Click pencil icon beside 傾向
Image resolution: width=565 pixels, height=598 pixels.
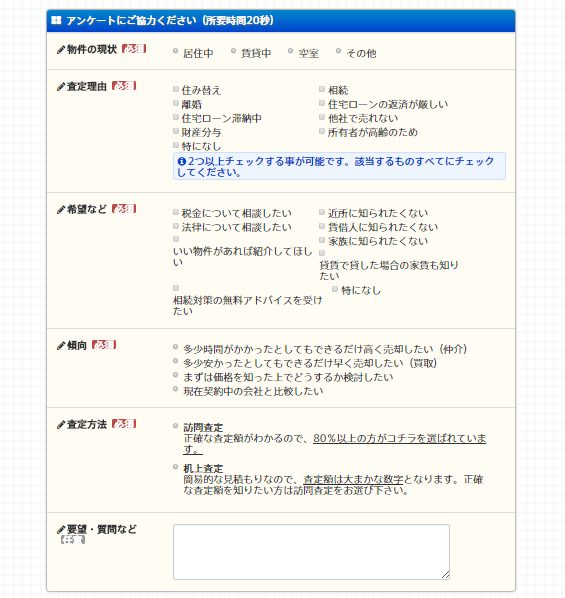tap(61, 346)
